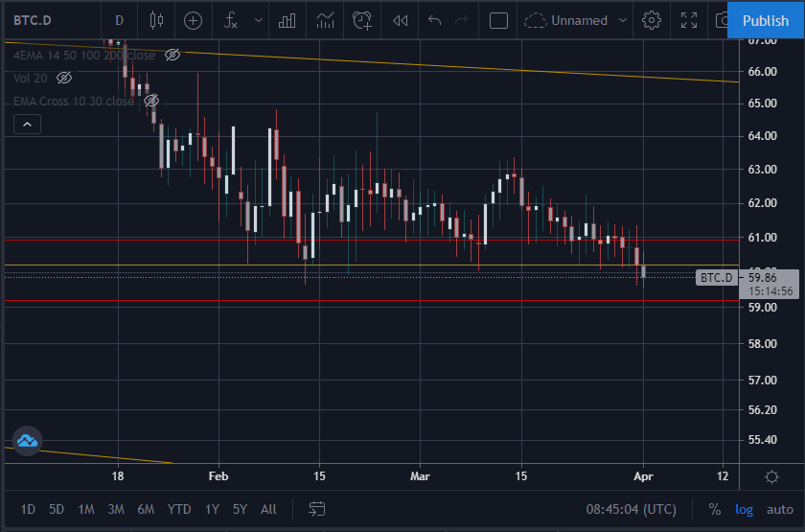Create alert with alarm clock icon

(x=362, y=20)
